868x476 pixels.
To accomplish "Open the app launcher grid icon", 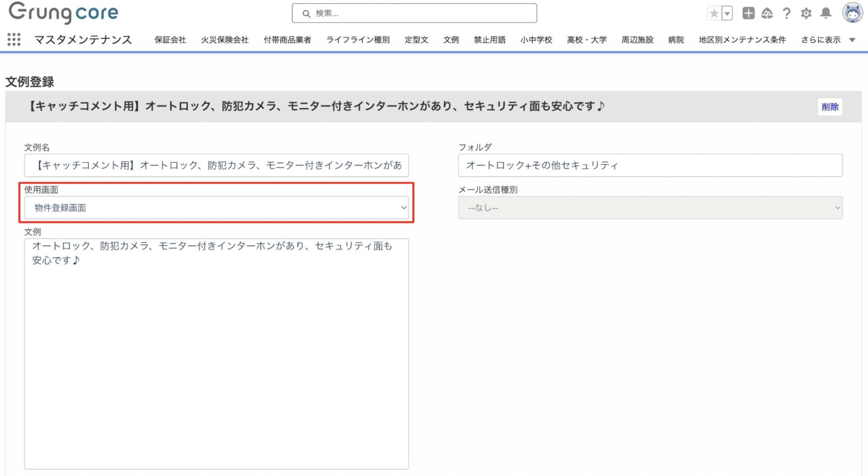I will [14, 40].
